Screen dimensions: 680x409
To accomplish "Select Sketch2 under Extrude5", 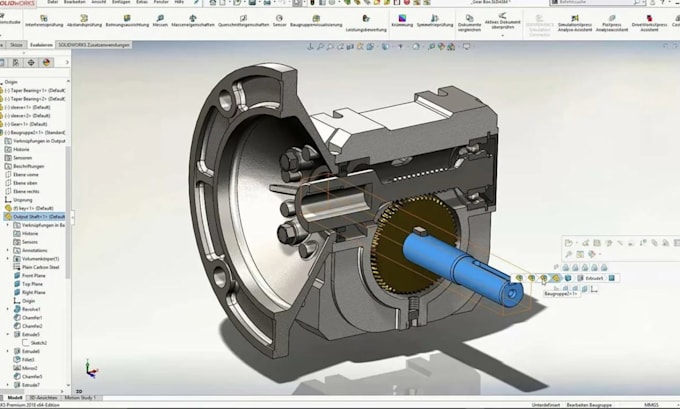I will coord(35,343).
